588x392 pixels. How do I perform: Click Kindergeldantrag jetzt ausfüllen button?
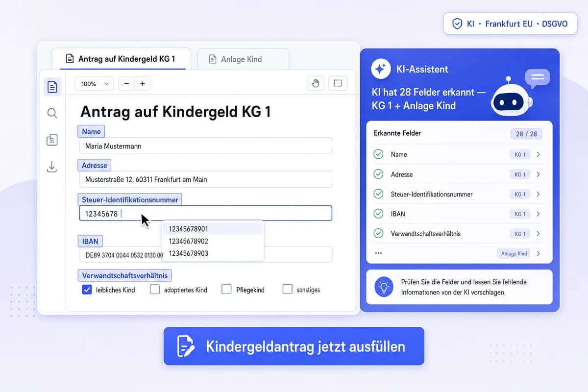point(294,346)
